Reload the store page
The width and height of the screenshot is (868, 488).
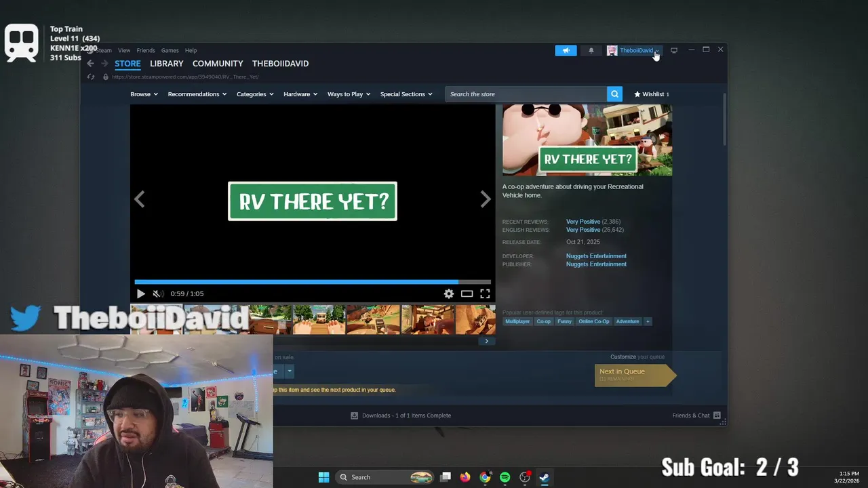point(91,77)
